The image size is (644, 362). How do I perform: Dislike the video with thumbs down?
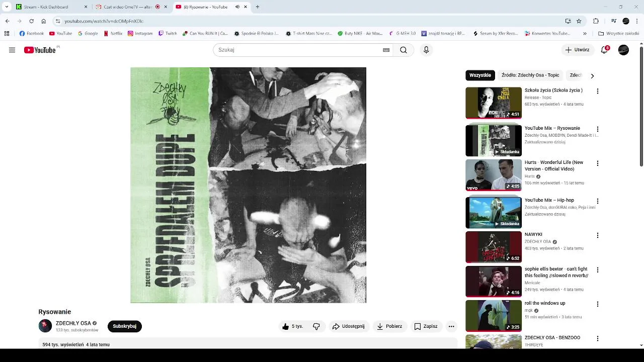pos(316,326)
